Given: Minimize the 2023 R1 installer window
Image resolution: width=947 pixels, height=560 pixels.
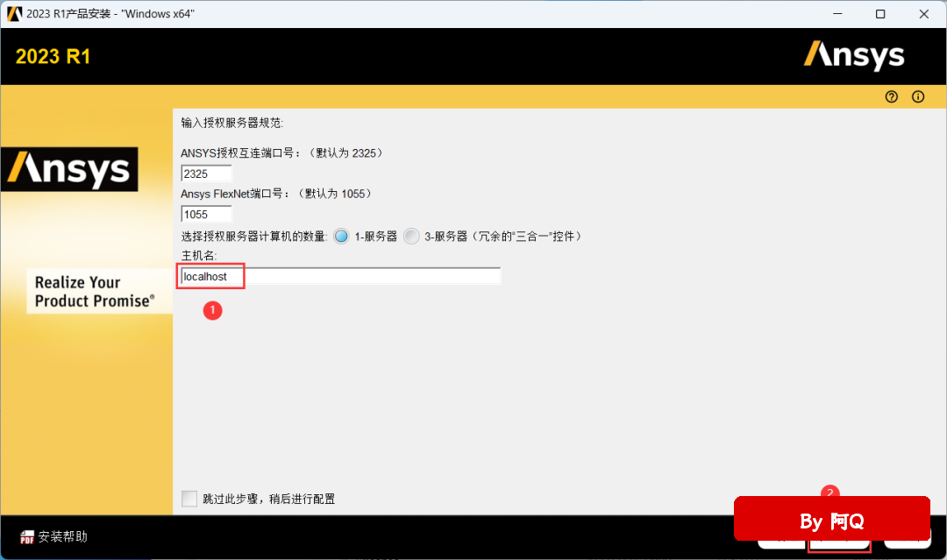Looking at the screenshot, I should [x=837, y=14].
